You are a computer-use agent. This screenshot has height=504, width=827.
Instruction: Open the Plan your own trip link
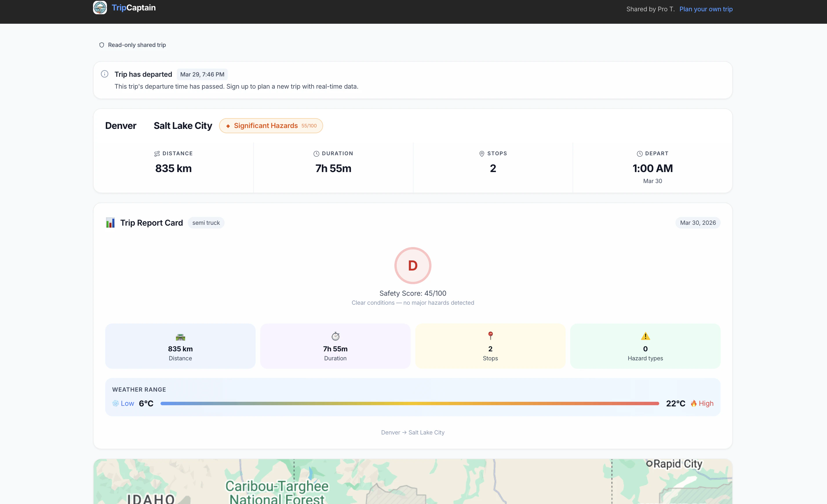[706, 9]
